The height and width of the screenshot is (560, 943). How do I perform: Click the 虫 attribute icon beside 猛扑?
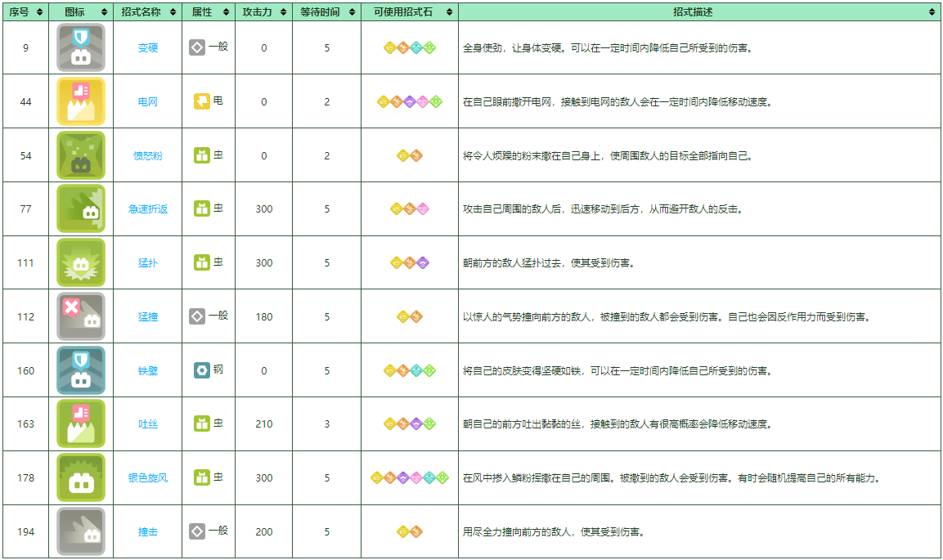pos(201,263)
